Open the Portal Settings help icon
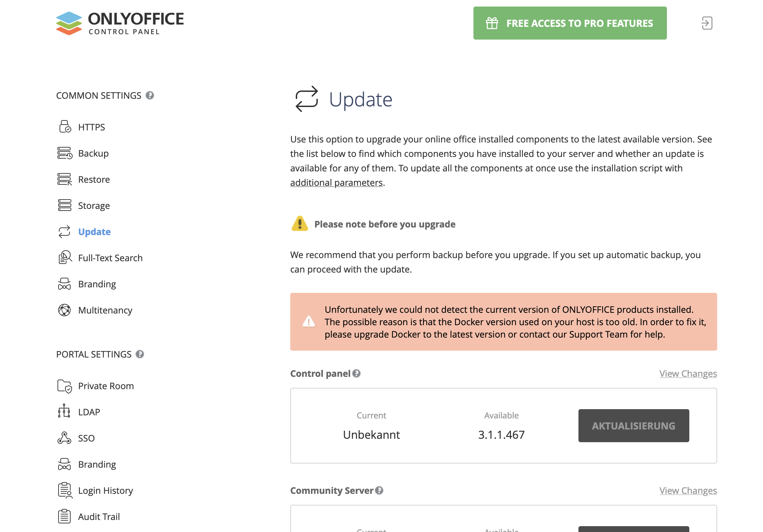763x532 pixels. point(140,354)
